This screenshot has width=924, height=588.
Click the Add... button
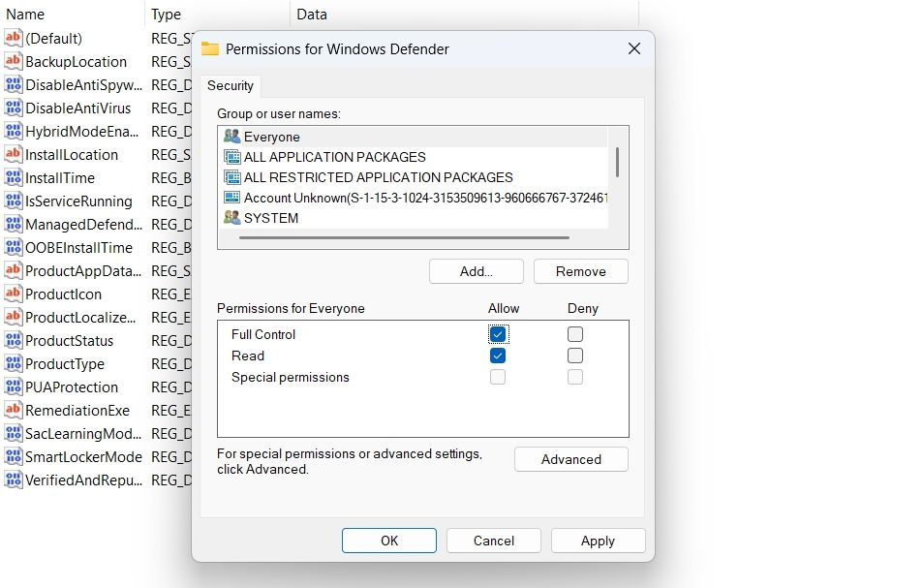pos(477,271)
